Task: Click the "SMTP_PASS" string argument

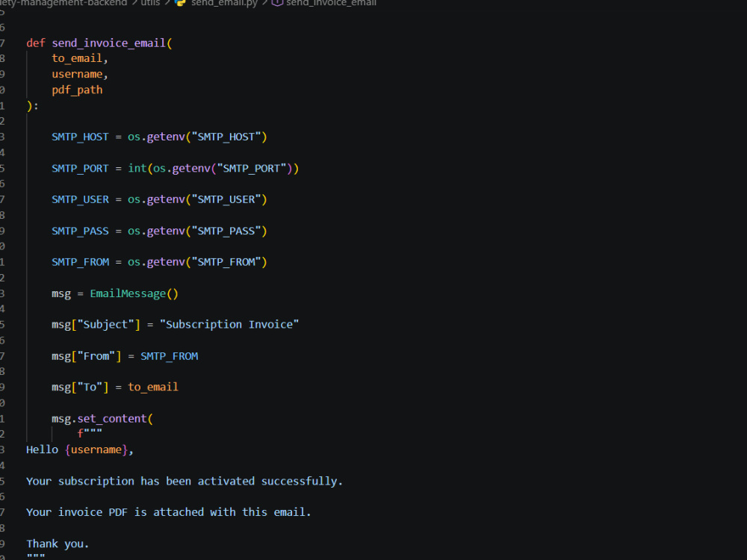Action: pos(226,231)
